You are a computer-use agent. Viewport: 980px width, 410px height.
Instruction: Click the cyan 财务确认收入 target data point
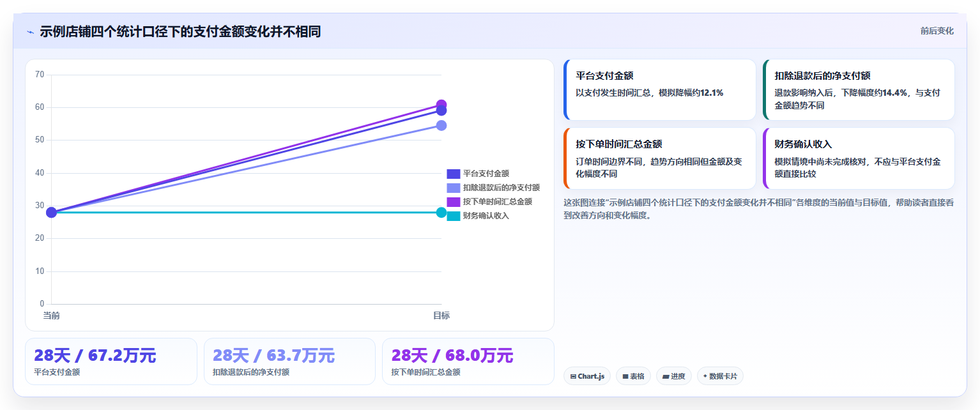(x=441, y=212)
